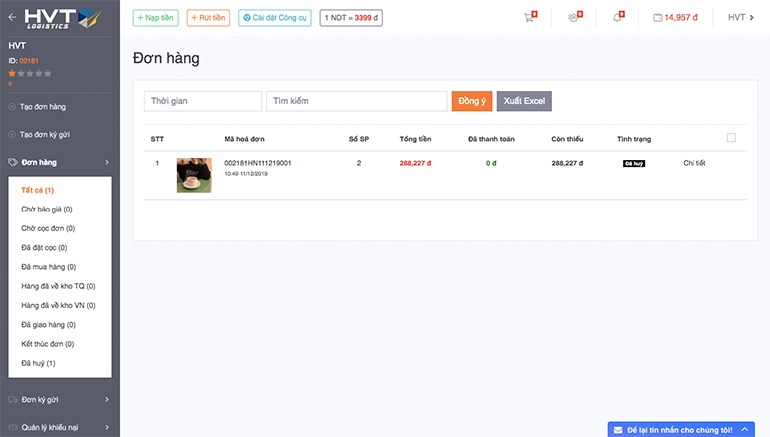Select the Kết thúc đơn (0) filter
The image size is (770, 437).
tap(48, 344)
